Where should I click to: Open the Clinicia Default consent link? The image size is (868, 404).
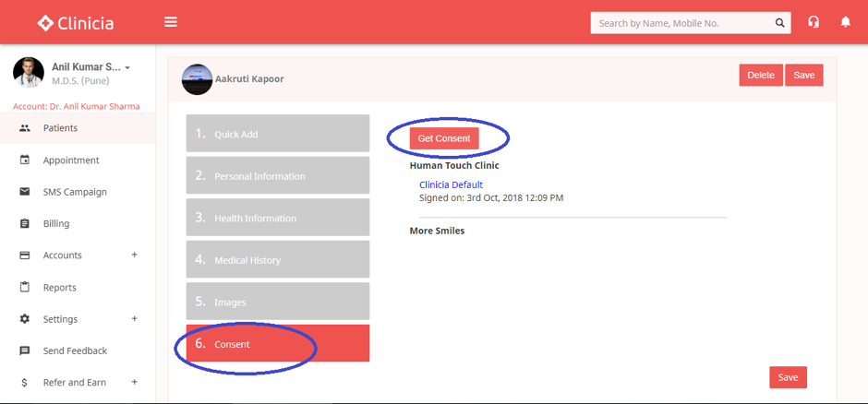pyautogui.click(x=451, y=185)
